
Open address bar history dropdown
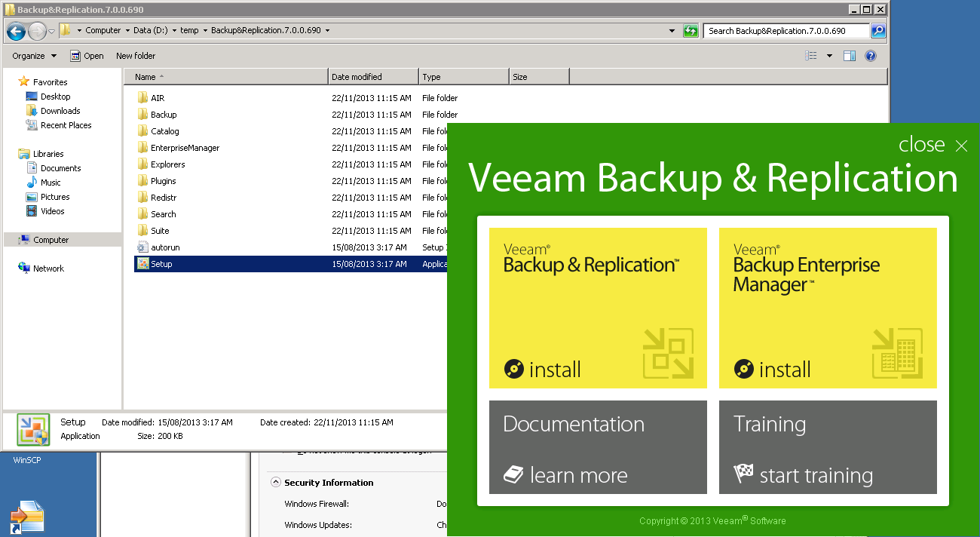[672, 31]
